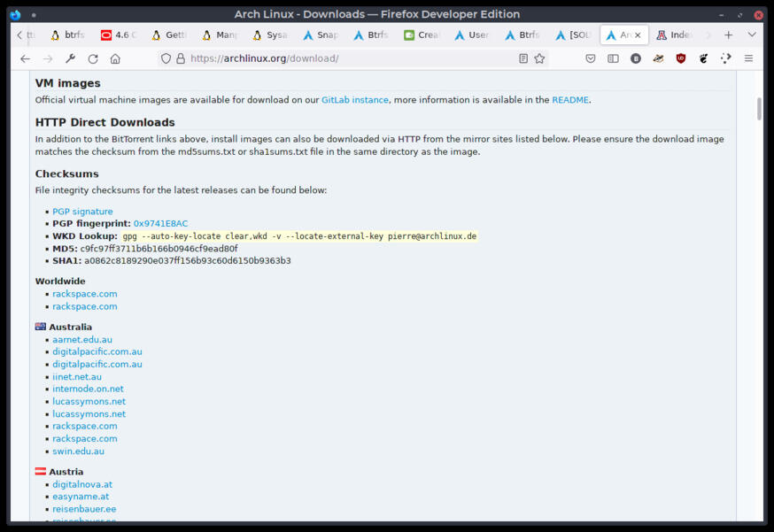Open the aarnet.edu.au mirror
This screenshot has width=774, height=532.
[x=82, y=340]
